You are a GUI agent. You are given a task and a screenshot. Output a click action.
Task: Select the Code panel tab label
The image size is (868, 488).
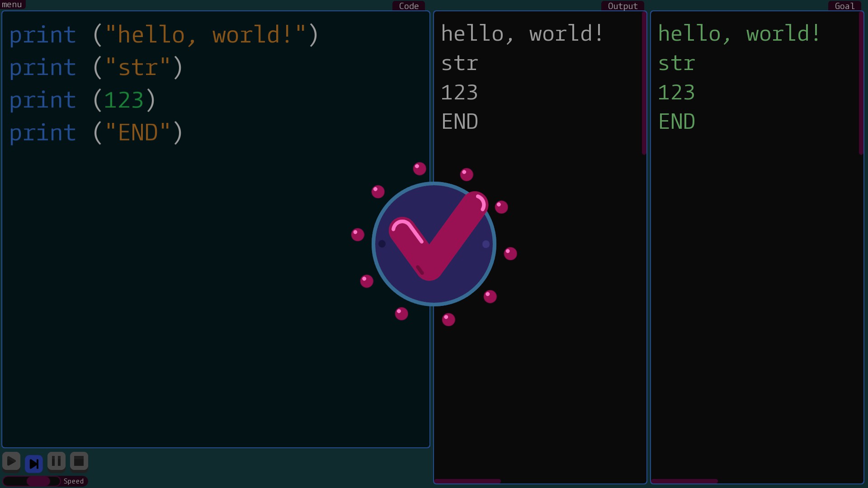tap(409, 6)
